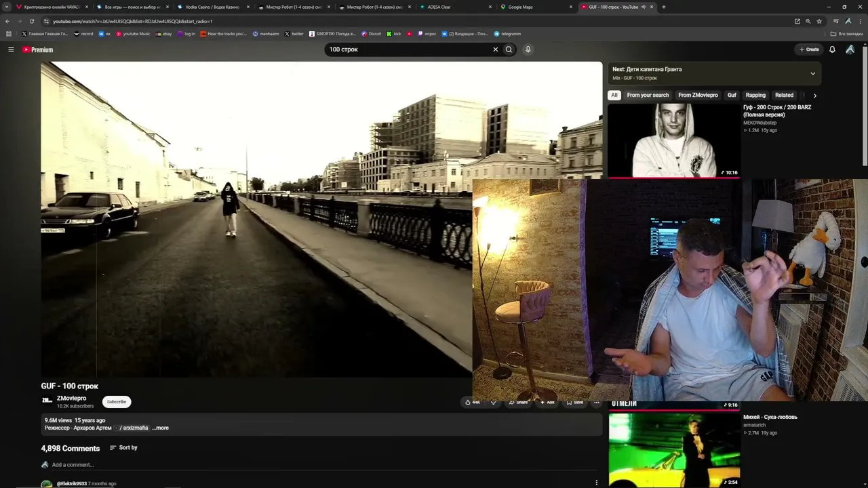Open the record bookmark
Viewport: 868px width, 488px height.
pos(83,34)
